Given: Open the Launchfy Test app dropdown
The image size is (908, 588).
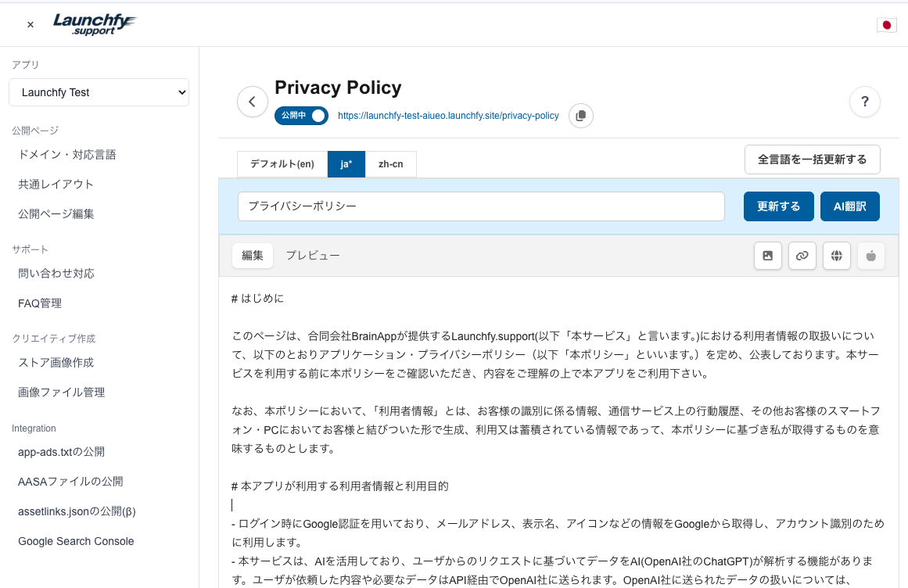Looking at the screenshot, I should coord(99,92).
